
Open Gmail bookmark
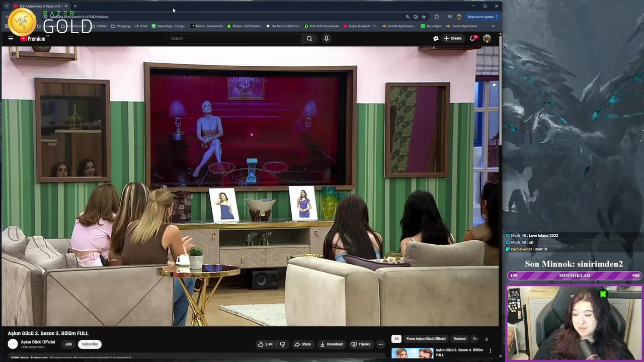pos(141,26)
